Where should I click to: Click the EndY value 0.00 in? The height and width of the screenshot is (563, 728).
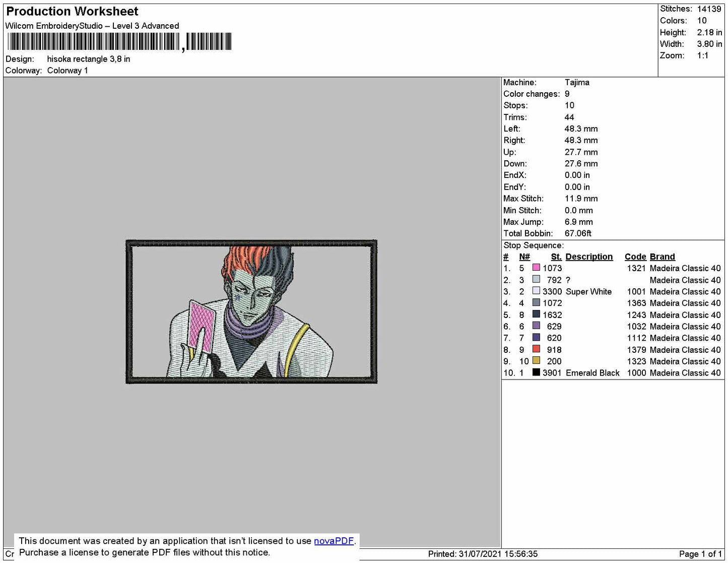click(x=577, y=187)
